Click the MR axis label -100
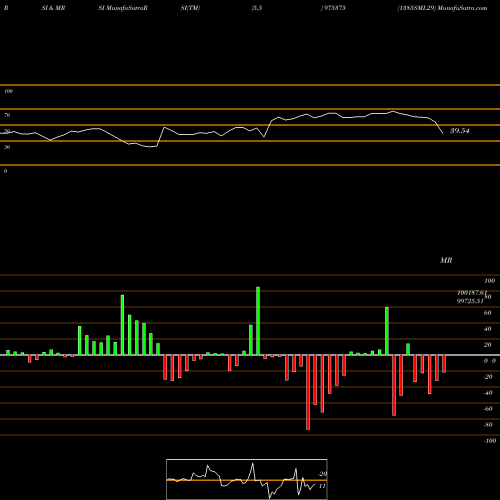The height and width of the screenshot is (500, 500). tap(490, 441)
